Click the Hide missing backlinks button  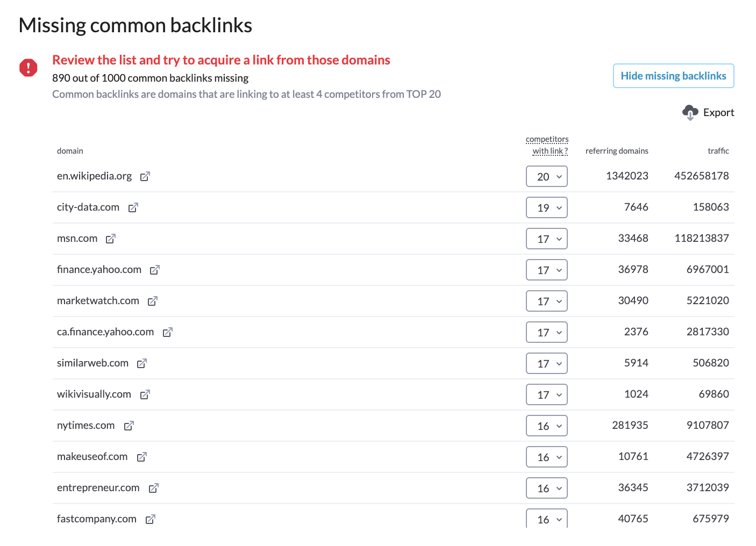[673, 76]
